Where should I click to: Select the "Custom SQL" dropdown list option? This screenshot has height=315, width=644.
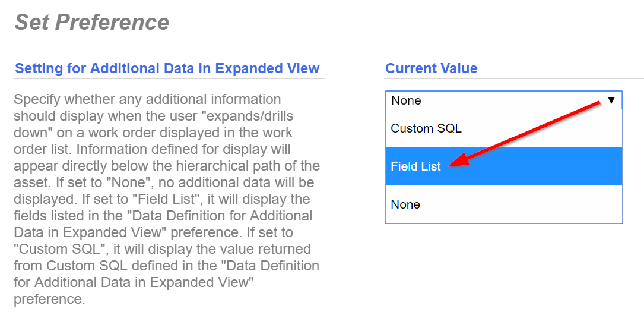[x=426, y=128]
